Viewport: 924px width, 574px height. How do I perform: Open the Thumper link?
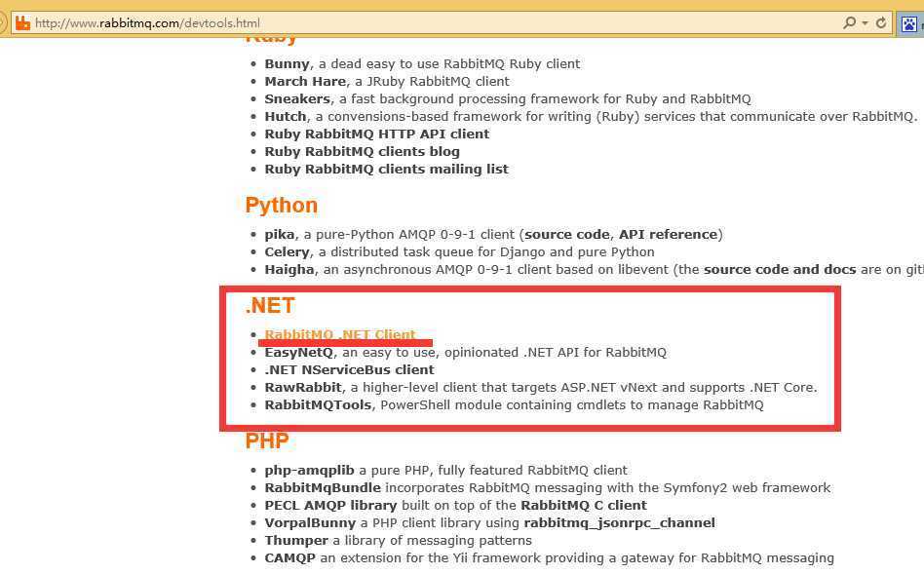coord(296,541)
